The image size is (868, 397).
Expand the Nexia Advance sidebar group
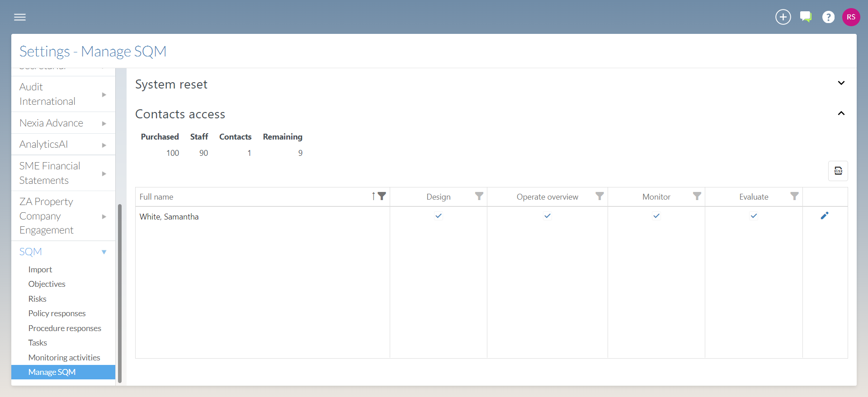coord(63,123)
